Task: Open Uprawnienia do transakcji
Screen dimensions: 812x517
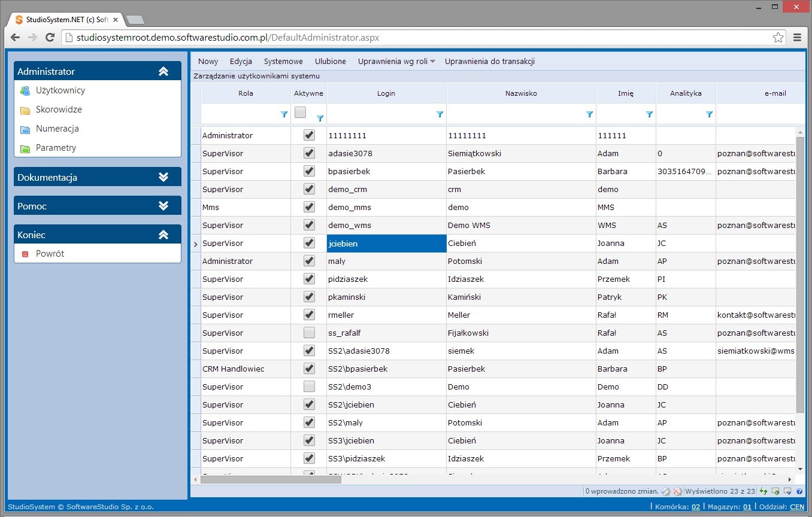Action: 490,61
